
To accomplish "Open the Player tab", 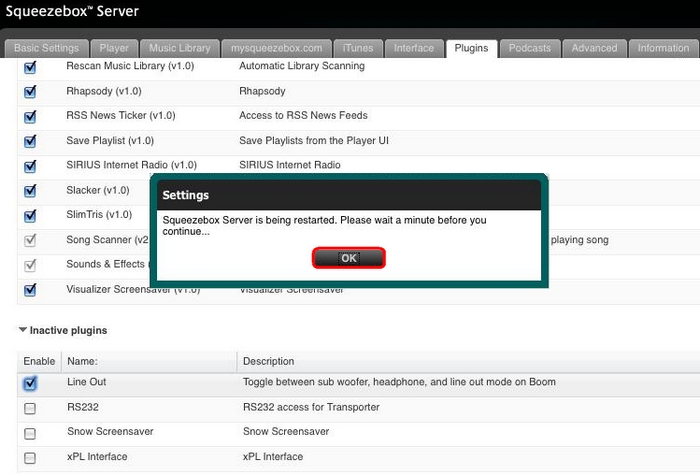I will (115, 48).
